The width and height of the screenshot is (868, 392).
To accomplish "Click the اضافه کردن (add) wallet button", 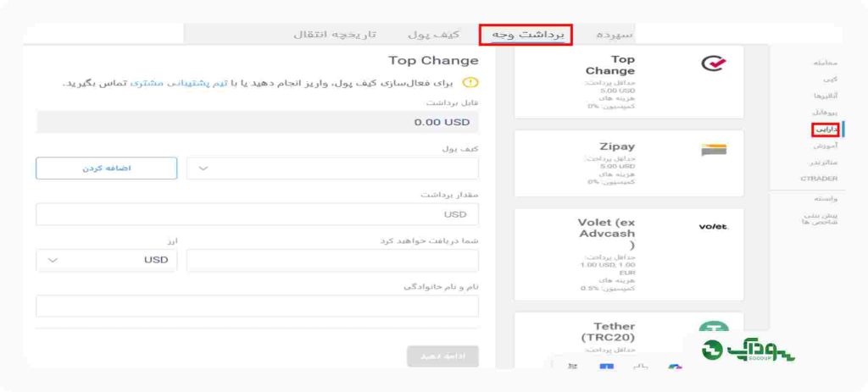I will tap(106, 168).
